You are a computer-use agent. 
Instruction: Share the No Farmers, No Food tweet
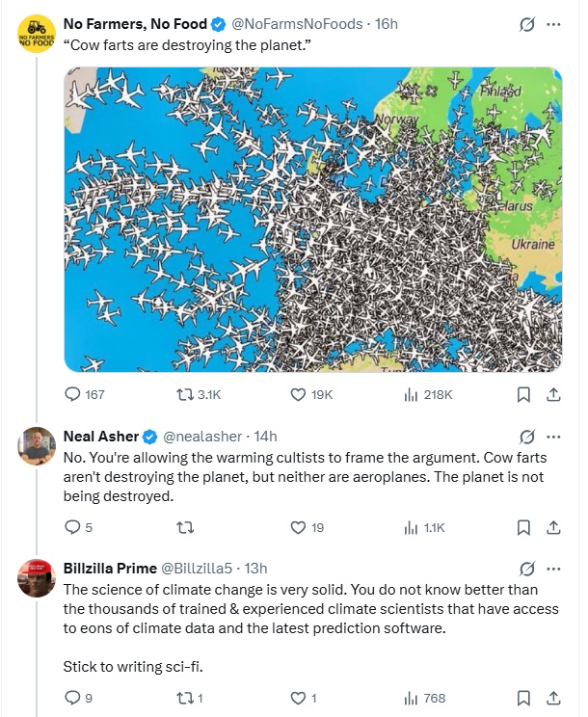554,394
